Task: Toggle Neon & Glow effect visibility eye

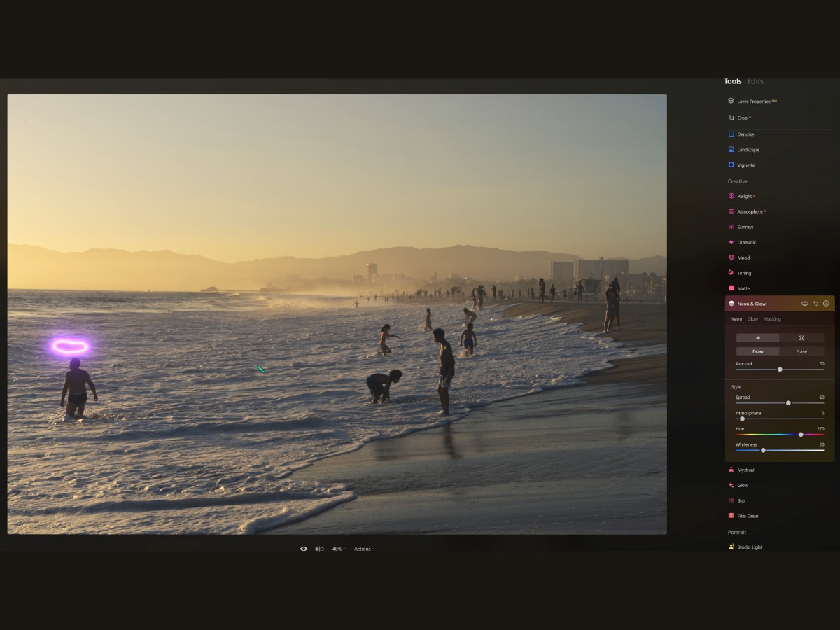Action: pos(805,304)
